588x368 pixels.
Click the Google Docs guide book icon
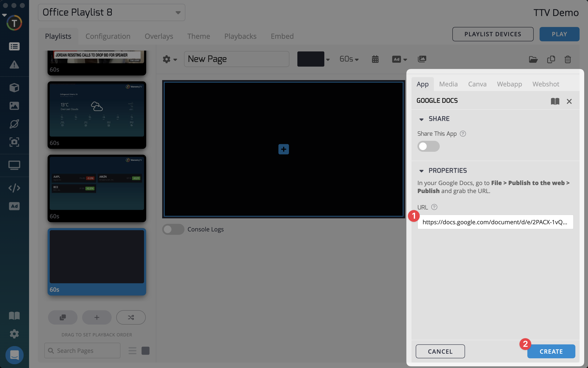(x=555, y=101)
